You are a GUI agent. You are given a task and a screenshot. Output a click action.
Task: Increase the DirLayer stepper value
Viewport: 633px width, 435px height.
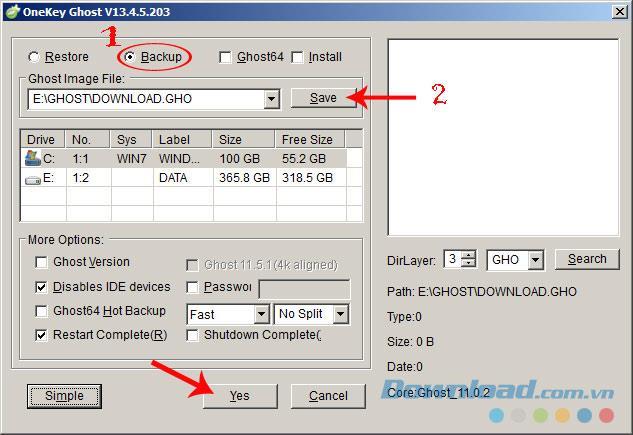tap(469, 255)
